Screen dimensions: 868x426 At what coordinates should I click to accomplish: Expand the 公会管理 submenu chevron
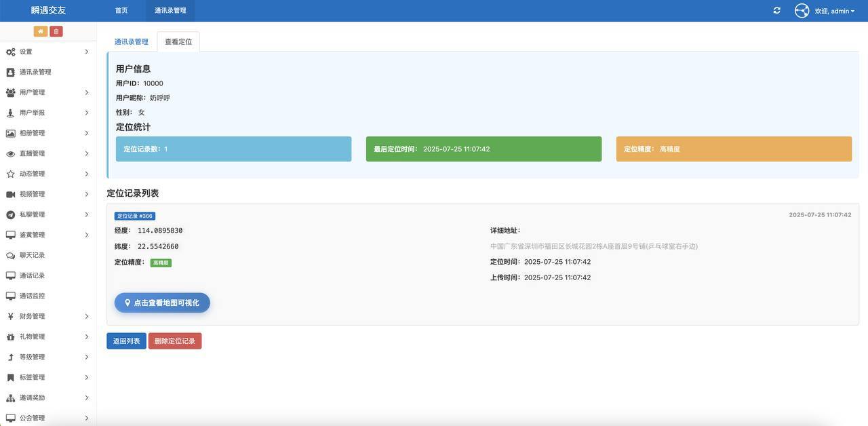(x=87, y=418)
